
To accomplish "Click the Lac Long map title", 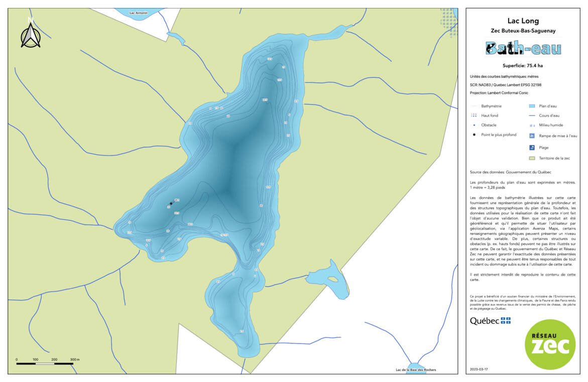I will 524,21.
